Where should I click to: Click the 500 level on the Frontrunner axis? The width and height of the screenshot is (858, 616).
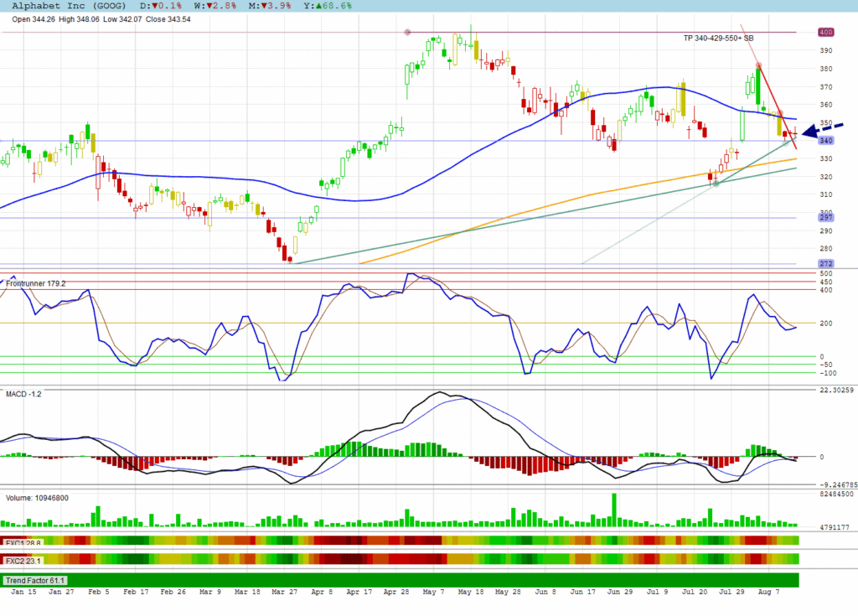click(x=825, y=273)
